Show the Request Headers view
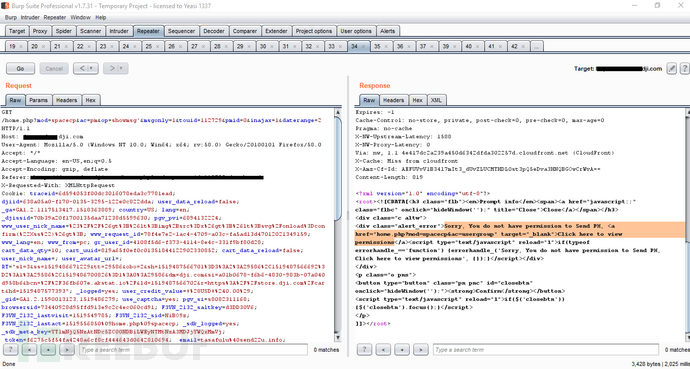This screenshot has height=369, width=690. 67,100
